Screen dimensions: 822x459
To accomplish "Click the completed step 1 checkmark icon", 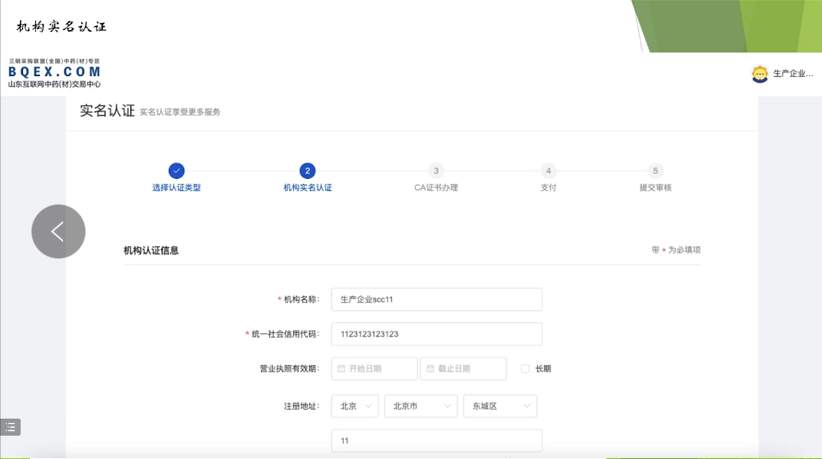I will pyautogui.click(x=176, y=171).
